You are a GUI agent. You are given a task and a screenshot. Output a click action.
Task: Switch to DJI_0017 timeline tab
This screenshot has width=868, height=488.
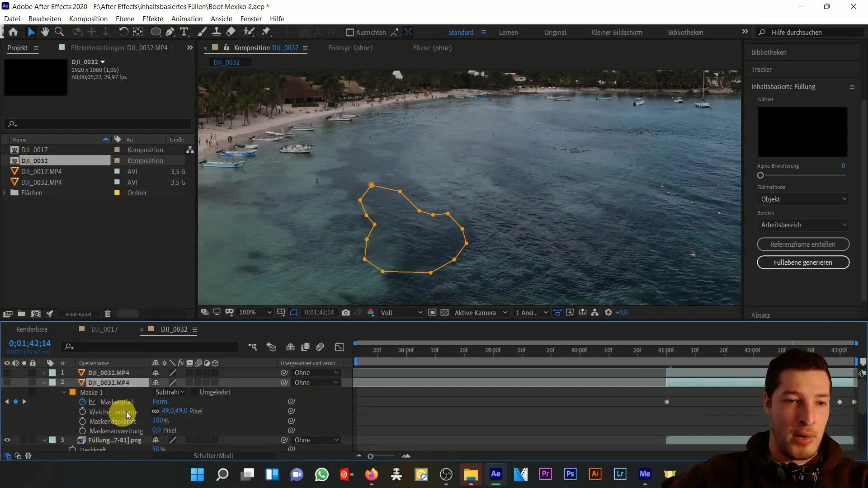click(104, 329)
